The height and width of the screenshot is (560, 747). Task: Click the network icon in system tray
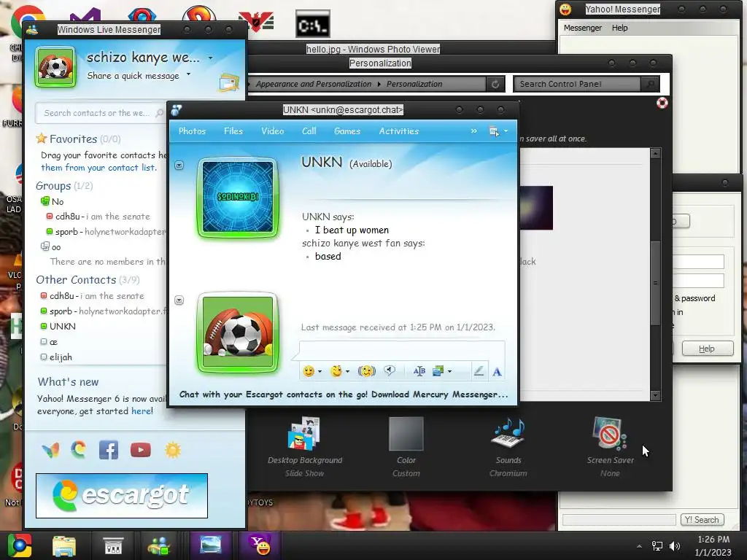657,545
